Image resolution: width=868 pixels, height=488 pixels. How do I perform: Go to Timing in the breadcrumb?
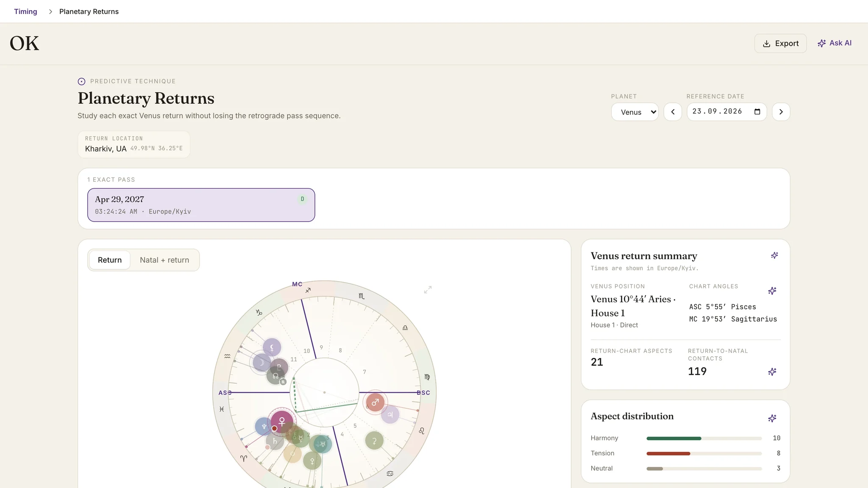click(x=25, y=11)
